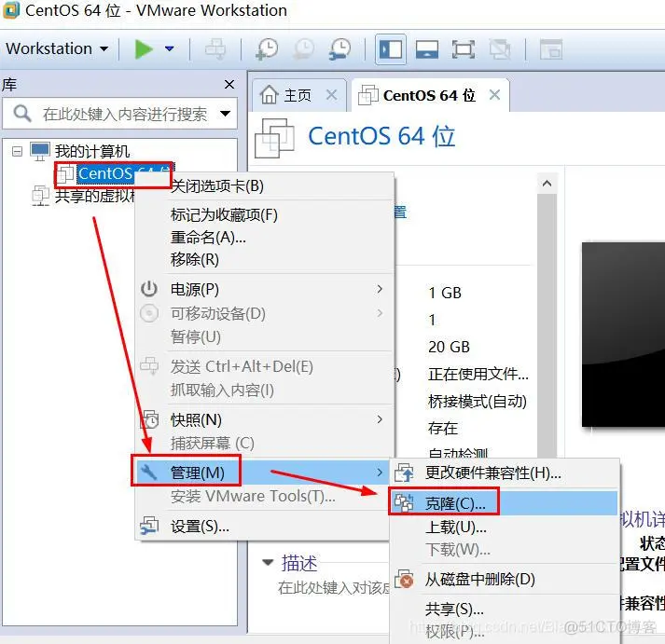Open the snapshot manager icon with wrench
This screenshot has height=644, width=665.
(x=339, y=49)
